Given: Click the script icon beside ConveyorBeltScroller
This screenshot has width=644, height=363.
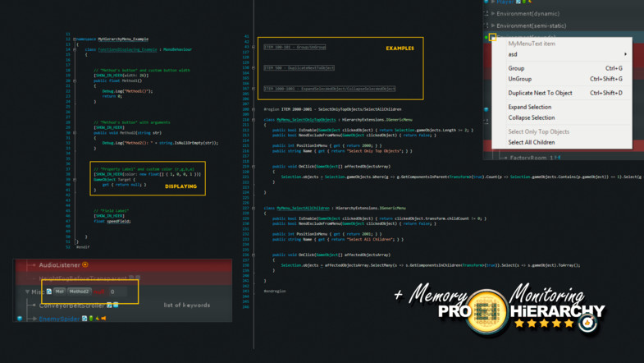Looking at the screenshot, I should tap(109, 305).
